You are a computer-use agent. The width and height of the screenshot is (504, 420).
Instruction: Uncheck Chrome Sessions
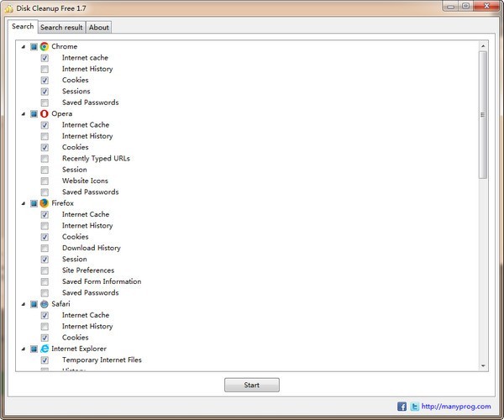[45, 92]
